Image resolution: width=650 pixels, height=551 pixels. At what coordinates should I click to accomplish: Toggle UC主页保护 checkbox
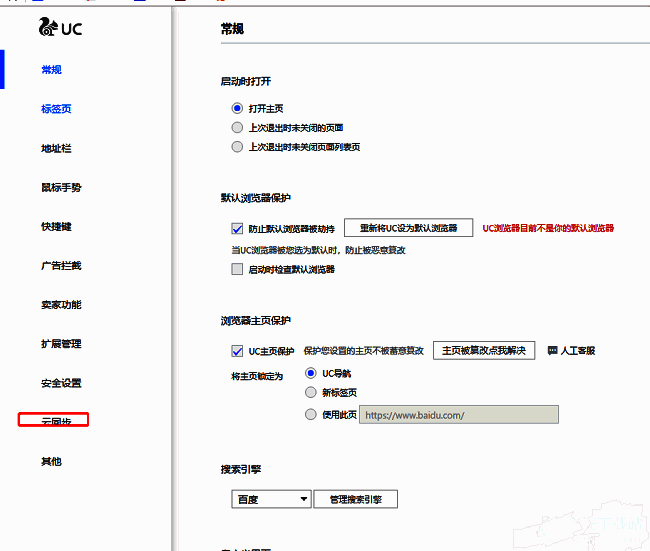237,351
